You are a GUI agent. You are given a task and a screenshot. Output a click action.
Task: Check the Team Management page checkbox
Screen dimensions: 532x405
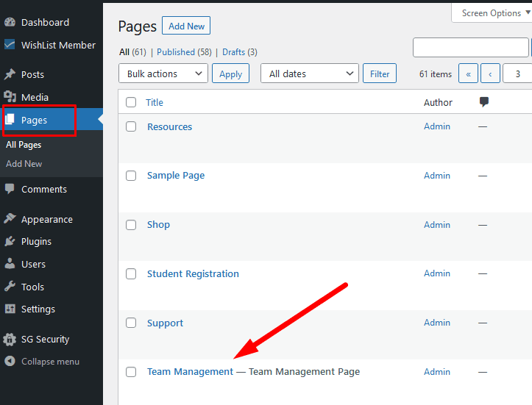pos(131,372)
